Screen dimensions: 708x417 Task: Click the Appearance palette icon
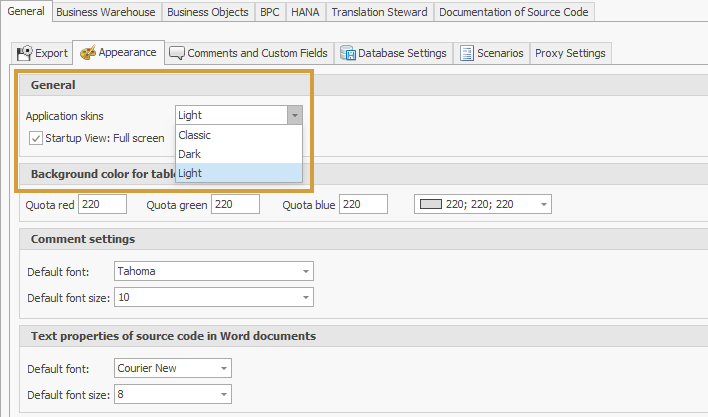87,53
